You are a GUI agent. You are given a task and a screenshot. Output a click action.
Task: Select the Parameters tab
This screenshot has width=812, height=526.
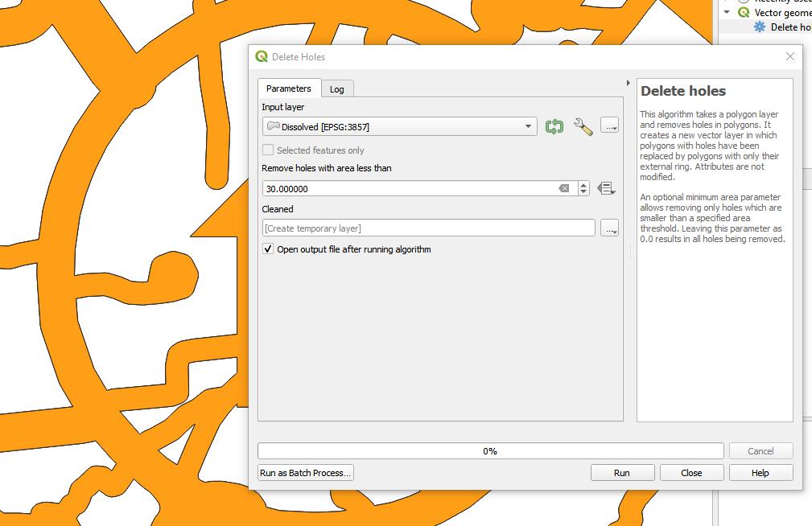coord(289,88)
